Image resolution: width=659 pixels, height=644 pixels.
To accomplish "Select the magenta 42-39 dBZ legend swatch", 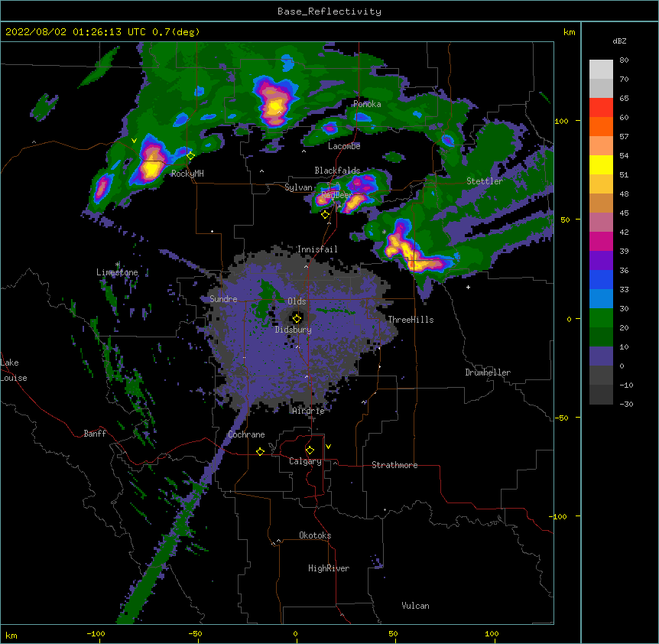I will click(601, 242).
